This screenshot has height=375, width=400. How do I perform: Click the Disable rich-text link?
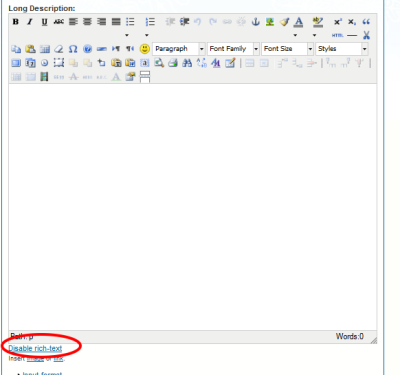point(35,348)
